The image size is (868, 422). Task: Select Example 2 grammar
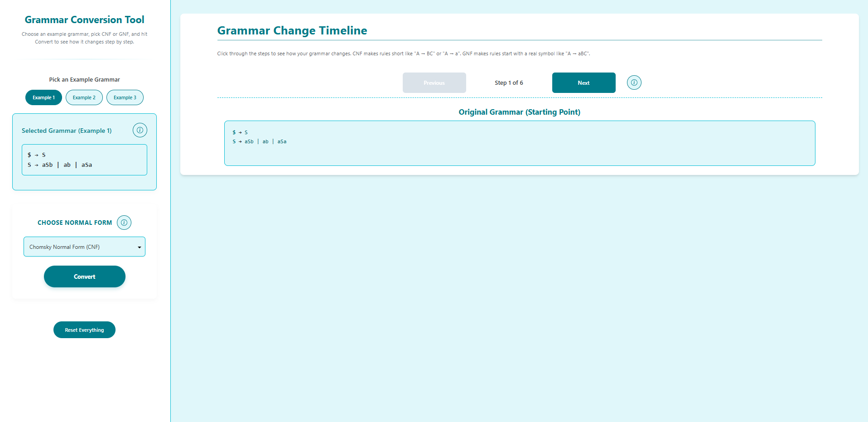click(84, 97)
